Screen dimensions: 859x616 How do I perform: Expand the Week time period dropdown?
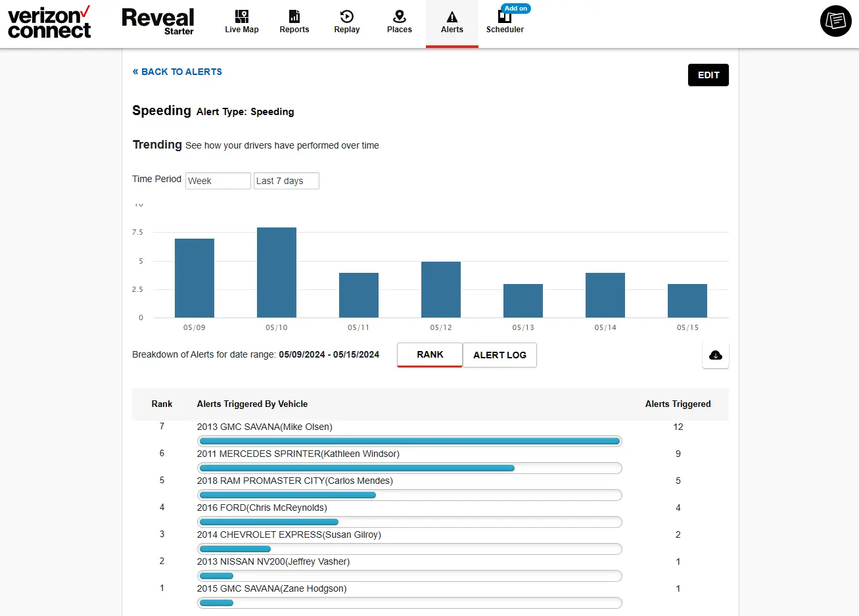[x=218, y=181]
